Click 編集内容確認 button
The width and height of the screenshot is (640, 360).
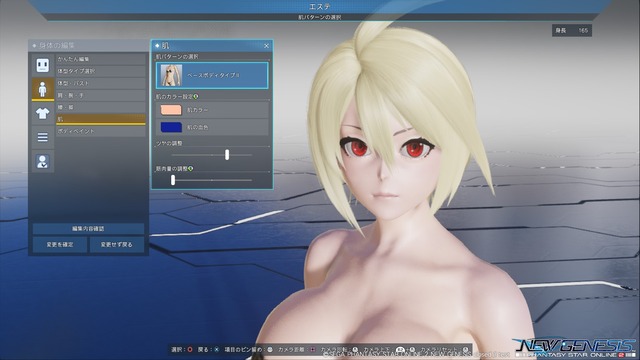(88, 229)
